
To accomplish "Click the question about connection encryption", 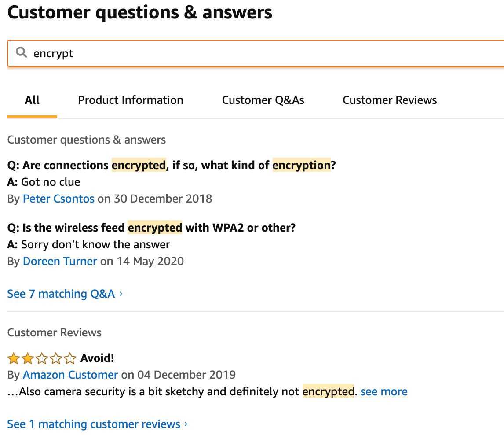I will (x=172, y=165).
